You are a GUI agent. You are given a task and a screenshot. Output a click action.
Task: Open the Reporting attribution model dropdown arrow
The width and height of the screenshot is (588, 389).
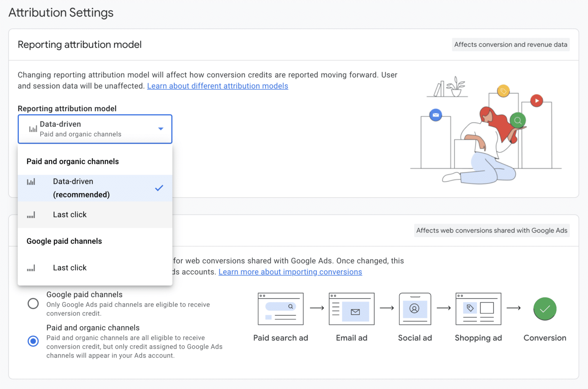(161, 129)
